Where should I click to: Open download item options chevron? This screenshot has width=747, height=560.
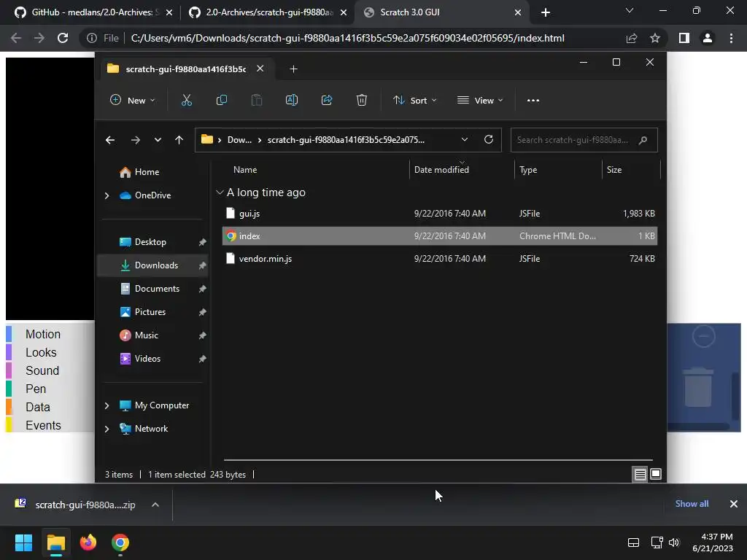tap(155, 505)
